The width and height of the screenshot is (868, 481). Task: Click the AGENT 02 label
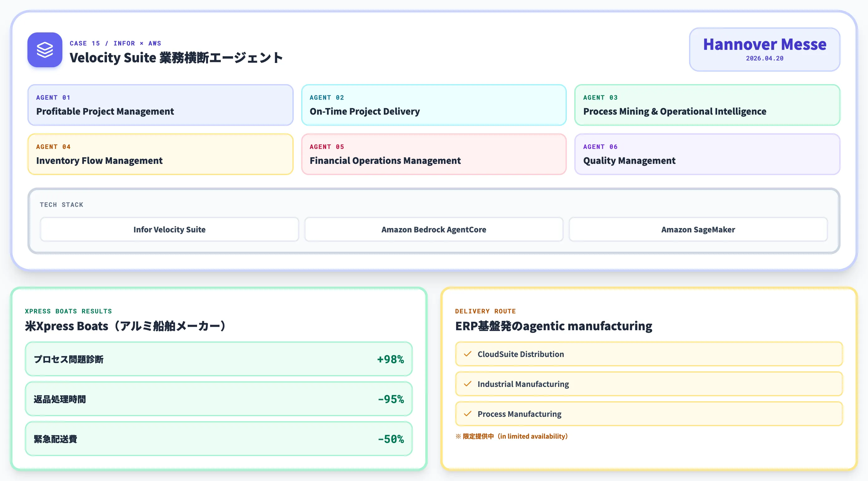click(x=327, y=98)
